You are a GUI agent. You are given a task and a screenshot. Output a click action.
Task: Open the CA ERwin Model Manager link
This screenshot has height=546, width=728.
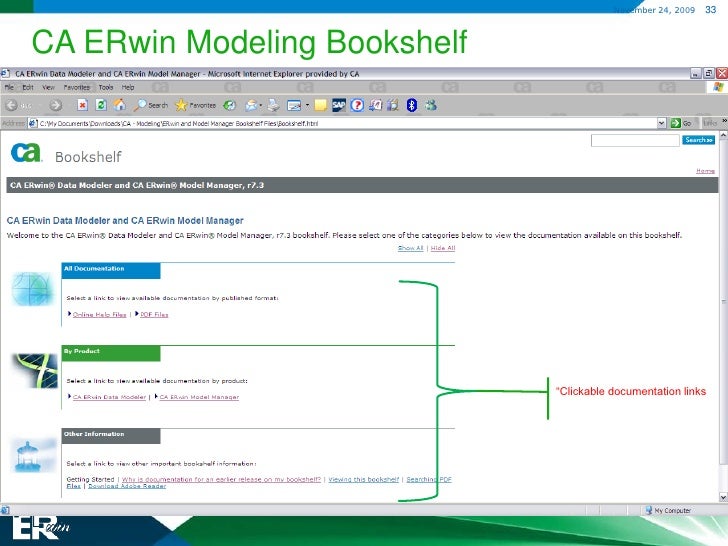199,397
